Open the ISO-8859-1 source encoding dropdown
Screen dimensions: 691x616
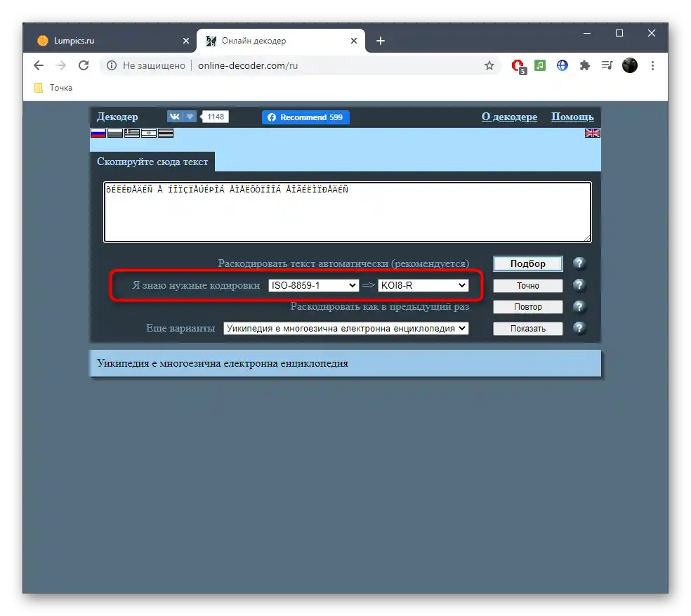(313, 285)
